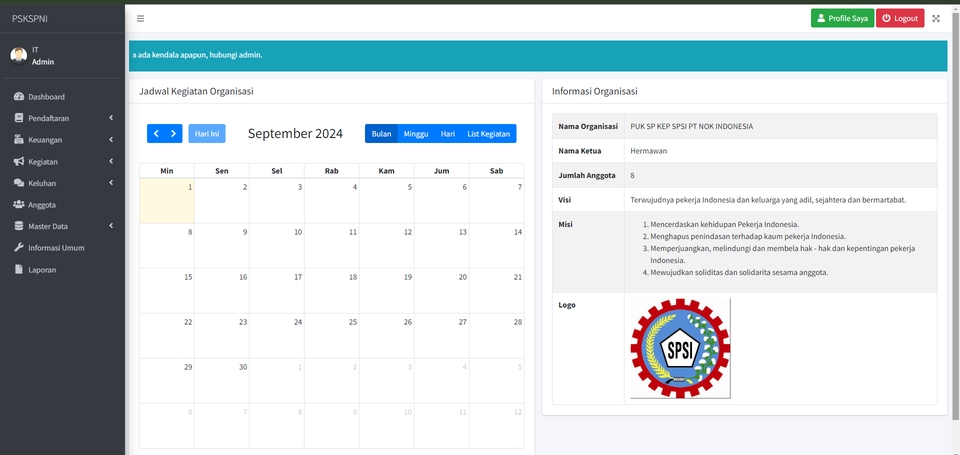The width and height of the screenshot is (960, 455).
Task: Click the Hari Ini button
Action: (x=207, y=133)
